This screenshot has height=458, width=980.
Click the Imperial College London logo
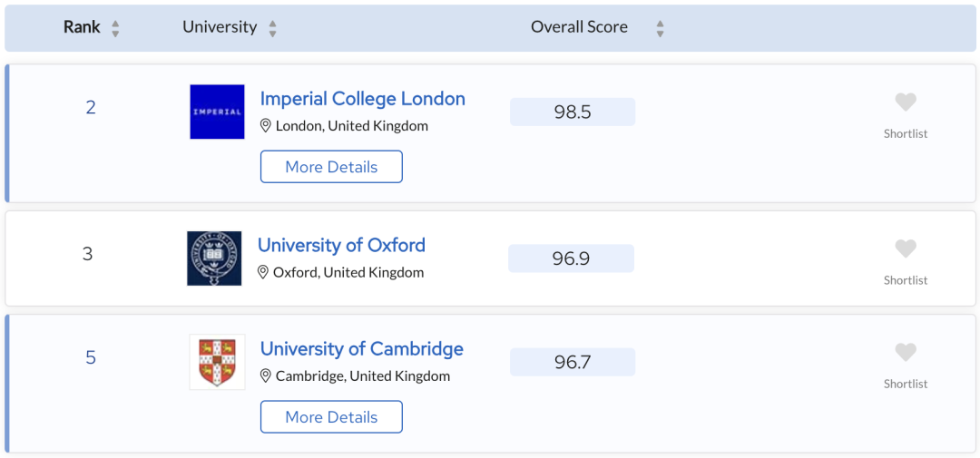click(217, 112)
